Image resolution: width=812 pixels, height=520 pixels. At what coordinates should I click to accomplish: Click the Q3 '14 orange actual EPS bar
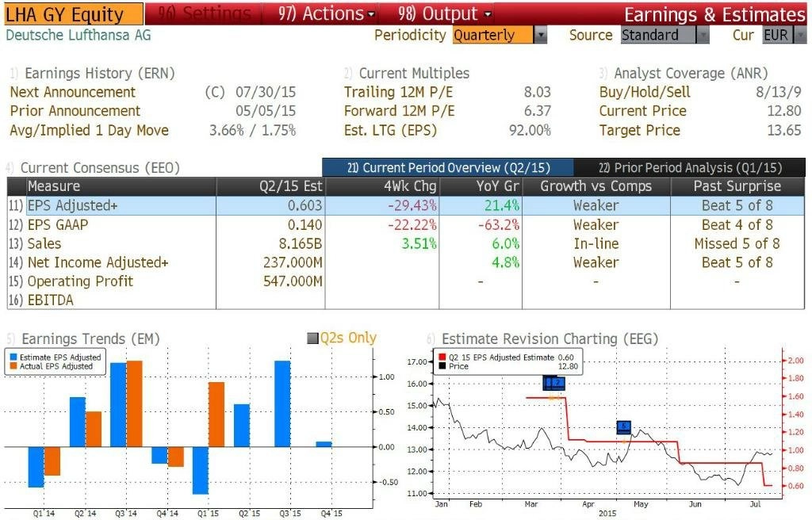point(135,404)
